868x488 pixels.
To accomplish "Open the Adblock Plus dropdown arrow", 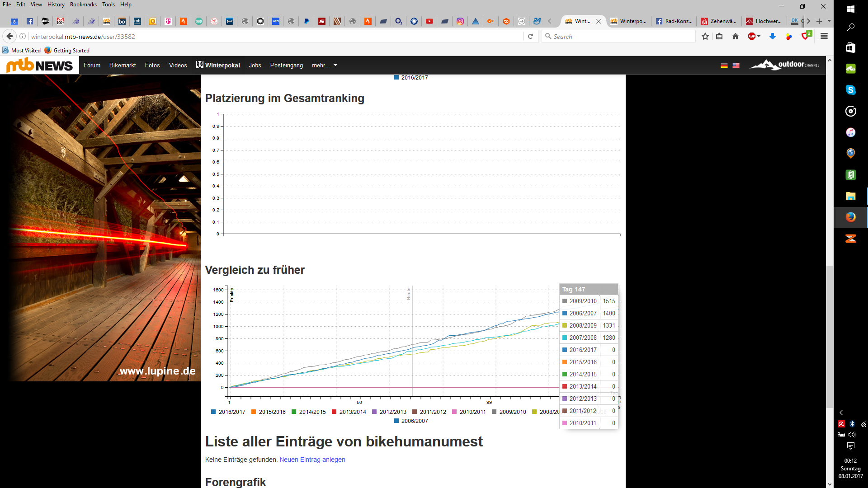I will tap(759, 37).
